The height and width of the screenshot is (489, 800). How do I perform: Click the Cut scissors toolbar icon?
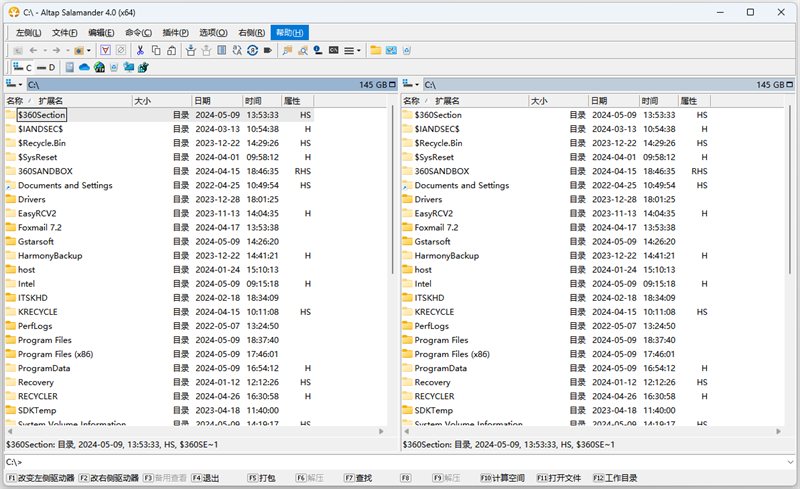click(x=140, y=50)
